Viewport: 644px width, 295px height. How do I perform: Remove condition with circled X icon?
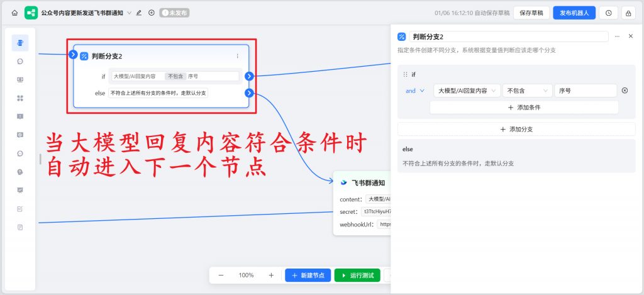pyautogui.click(x=625, y=91)
